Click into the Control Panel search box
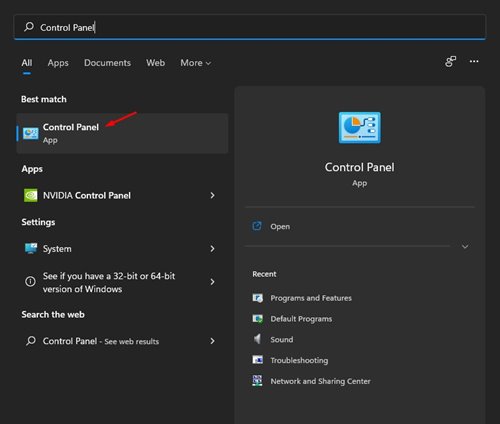This screenshot has height=424, width=500. pos(250,27)
